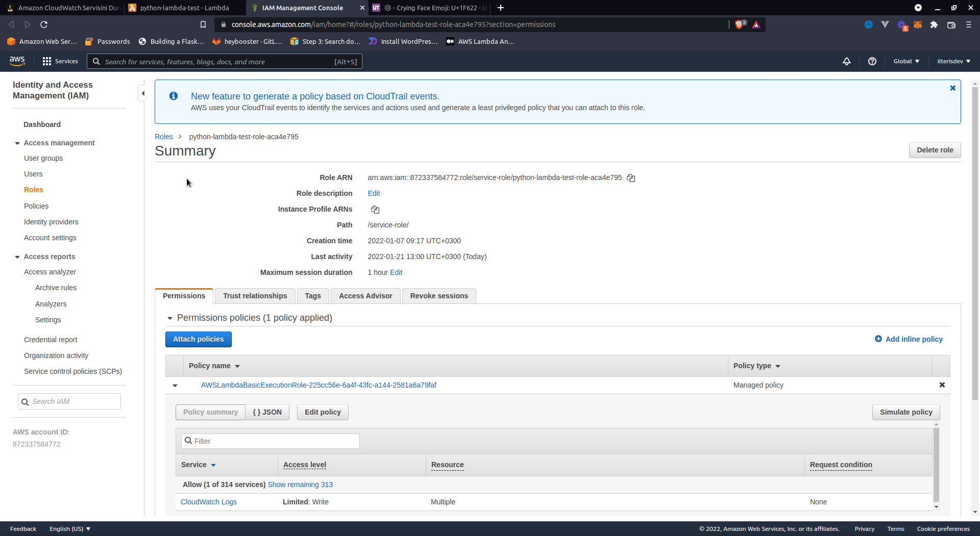Image resolution: width=980 pixels, height=536 pixels.
Task: Open the Access Advisor tab
Action: coord(365,296)
